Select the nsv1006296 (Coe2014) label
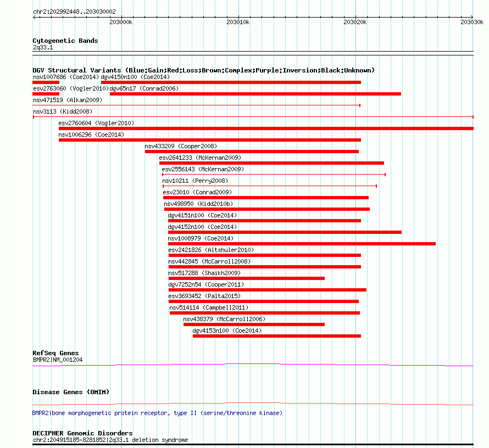Screen dimensions: 489x448 click(x=91, y=135)
